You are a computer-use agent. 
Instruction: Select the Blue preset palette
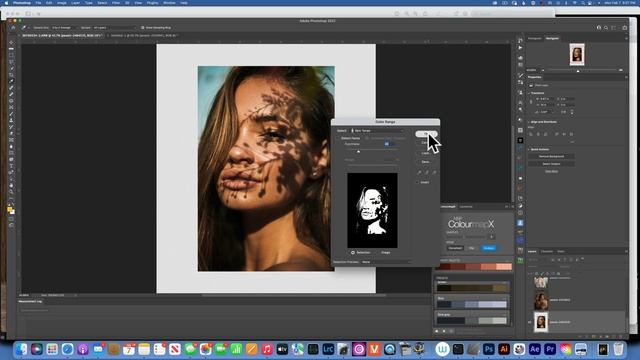pos(472,304)
